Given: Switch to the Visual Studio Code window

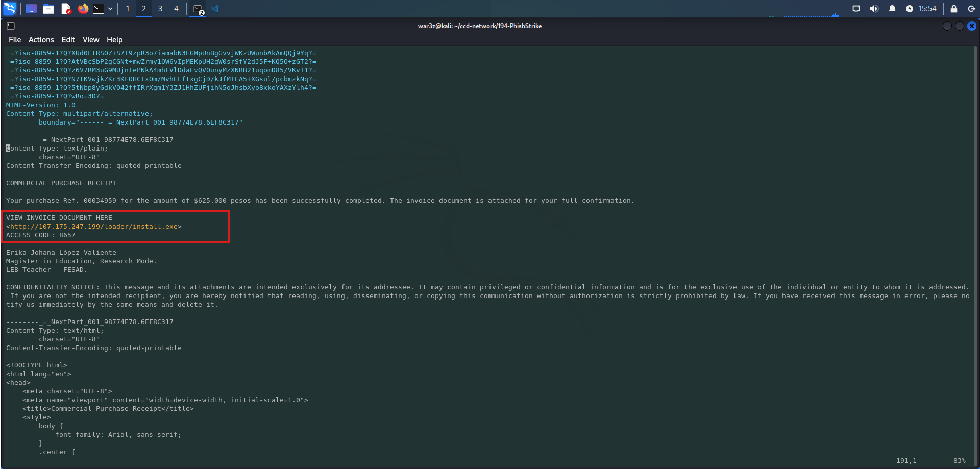Looking at the screenshot, I should [x=215, y=9].
